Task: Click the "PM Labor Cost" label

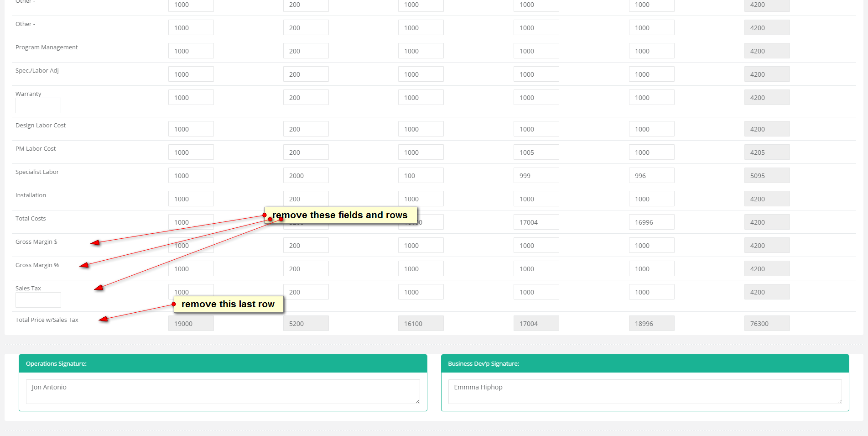Action: (x=36, y=148)
